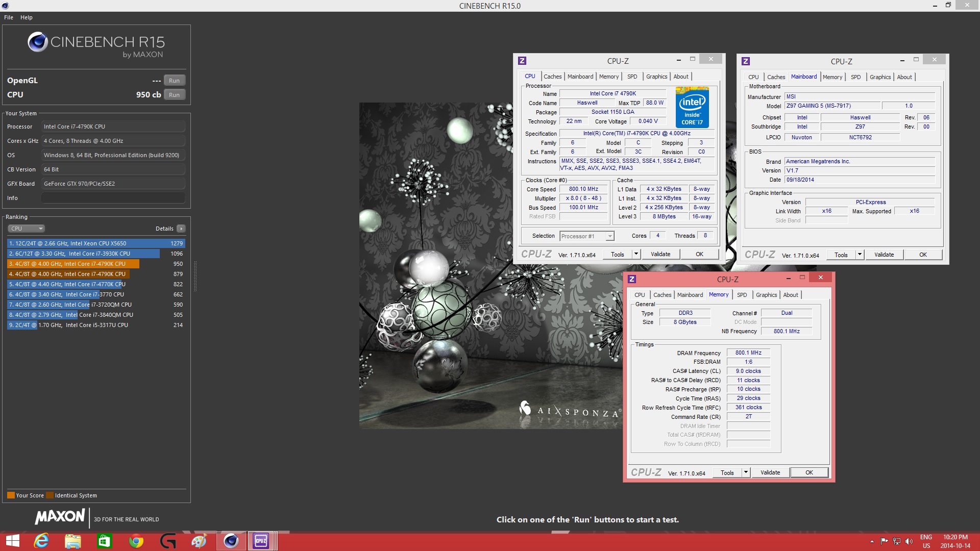
Task: Click CPU-Z logo icon in Memory window title
Action: (x=632, y=279)
